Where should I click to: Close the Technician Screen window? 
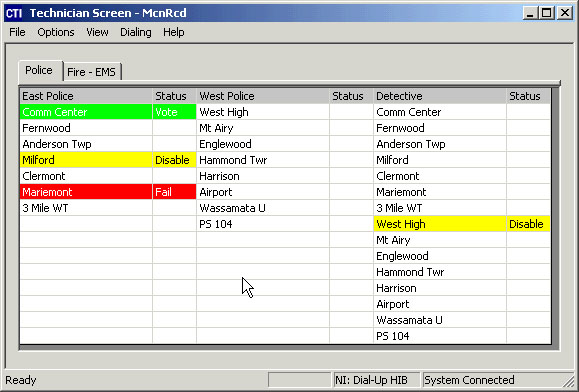tap(565, 13)
